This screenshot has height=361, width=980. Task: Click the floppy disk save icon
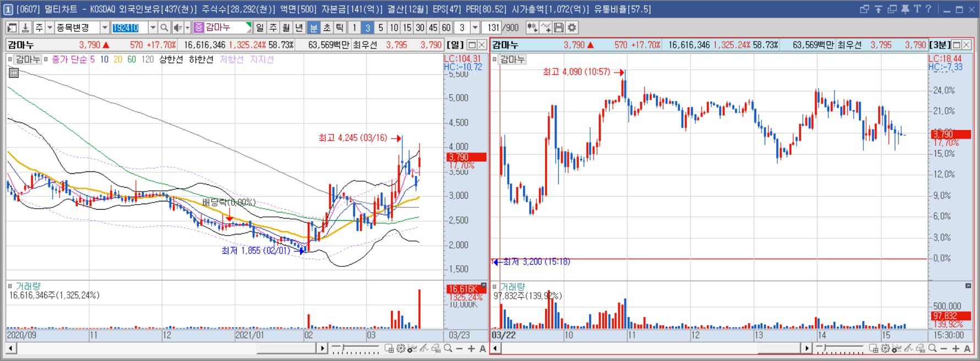(559, 28)
